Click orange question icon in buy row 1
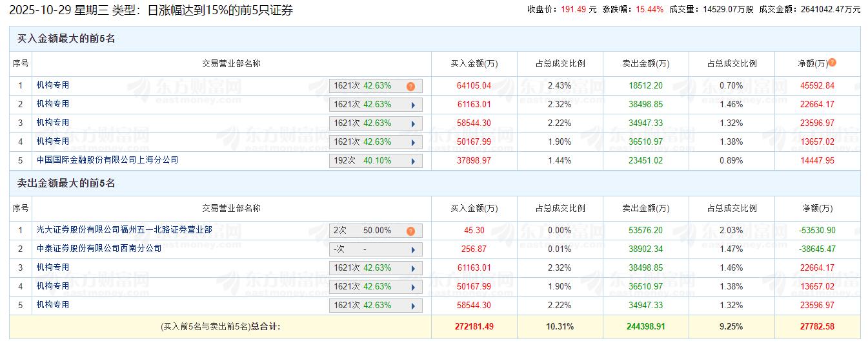This screenshot has height=345, width=868. click(x=410, y=86)
